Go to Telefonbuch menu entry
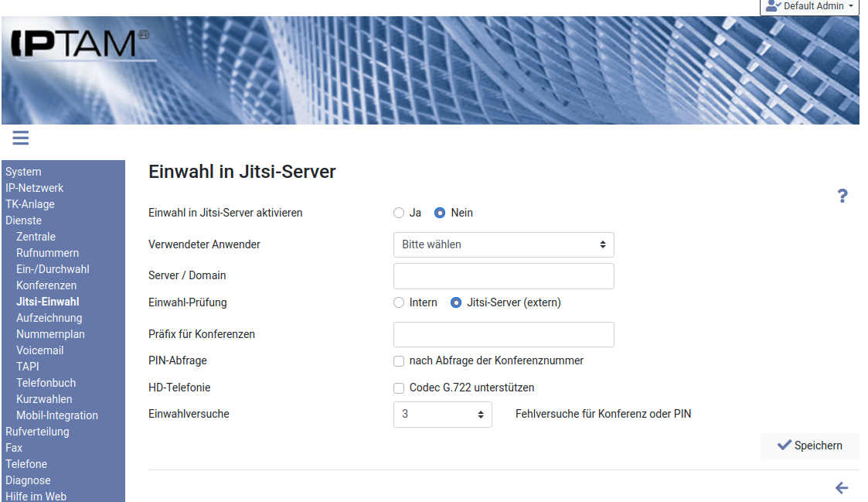868x502 pixels. [x=46, y=383]
